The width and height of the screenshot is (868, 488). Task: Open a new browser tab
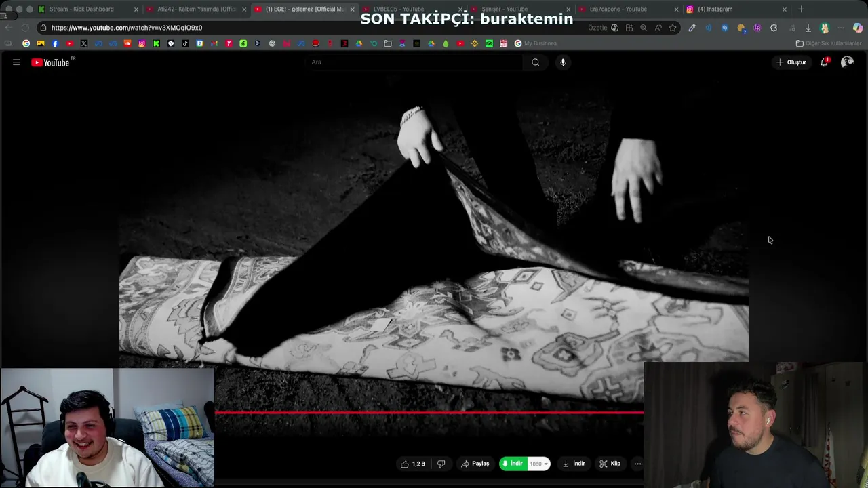pos(801,9)
